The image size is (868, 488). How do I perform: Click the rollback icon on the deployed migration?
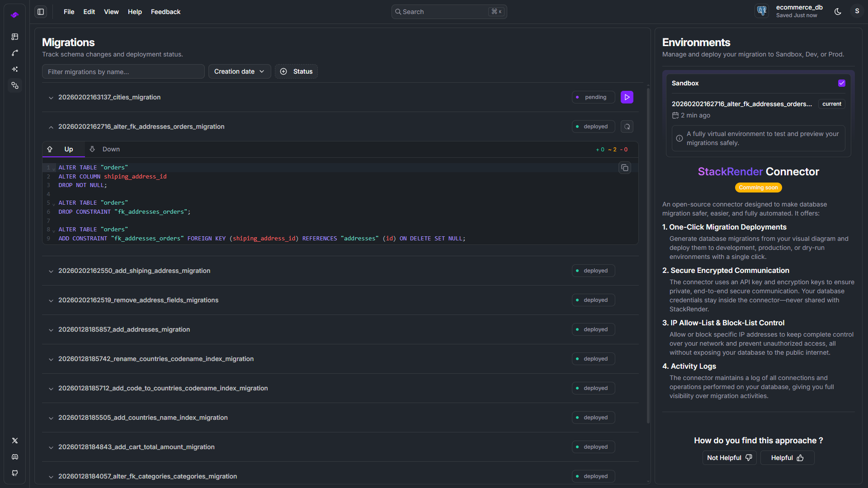627,127
